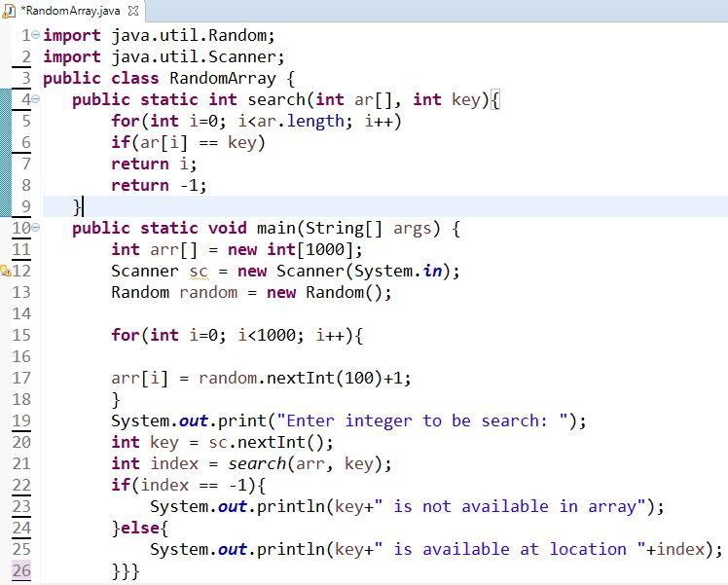Viewport: 728px width, 585px height.
Task: Click the warning marker on line 12
Action: 6,271
